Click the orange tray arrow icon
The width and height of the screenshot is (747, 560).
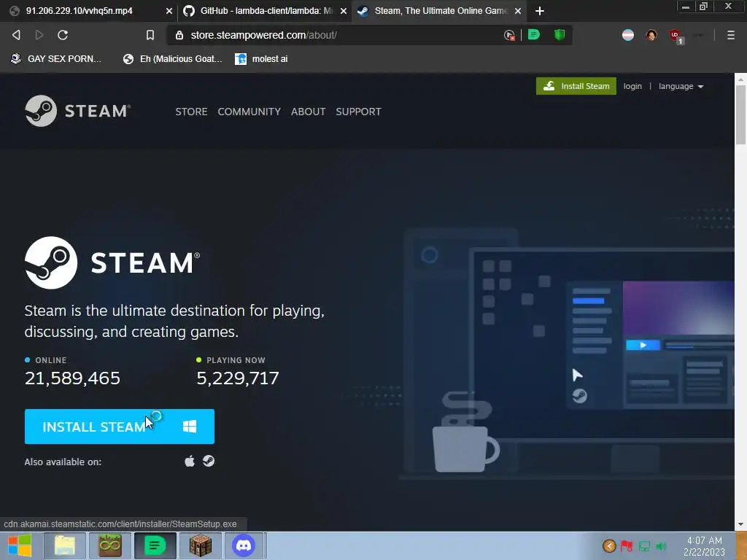[609, 545]
